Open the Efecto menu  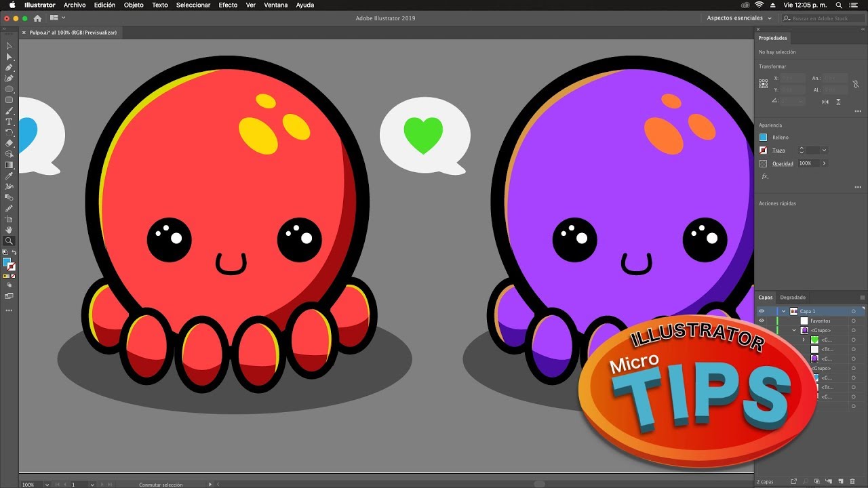228,5
